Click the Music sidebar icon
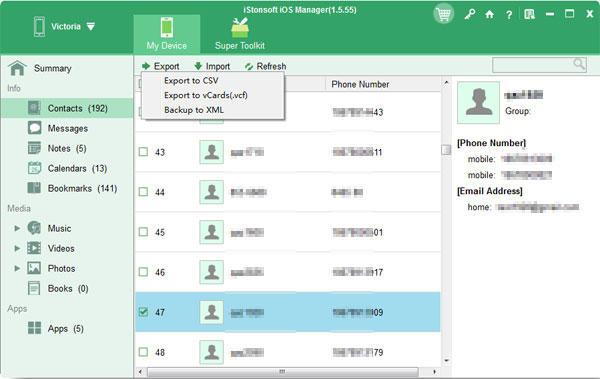 [34, 228]
